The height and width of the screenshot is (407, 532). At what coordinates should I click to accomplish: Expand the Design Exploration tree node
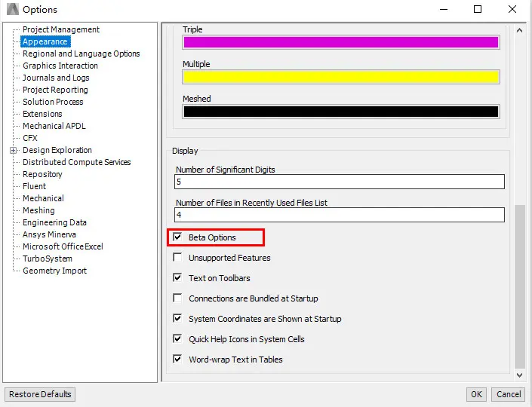(13, 150)
